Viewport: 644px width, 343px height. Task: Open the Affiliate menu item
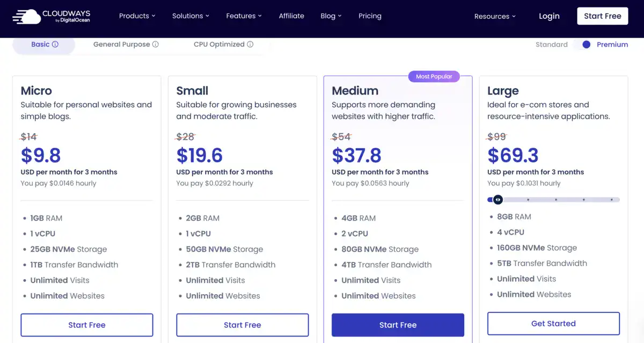pos(291,16)
